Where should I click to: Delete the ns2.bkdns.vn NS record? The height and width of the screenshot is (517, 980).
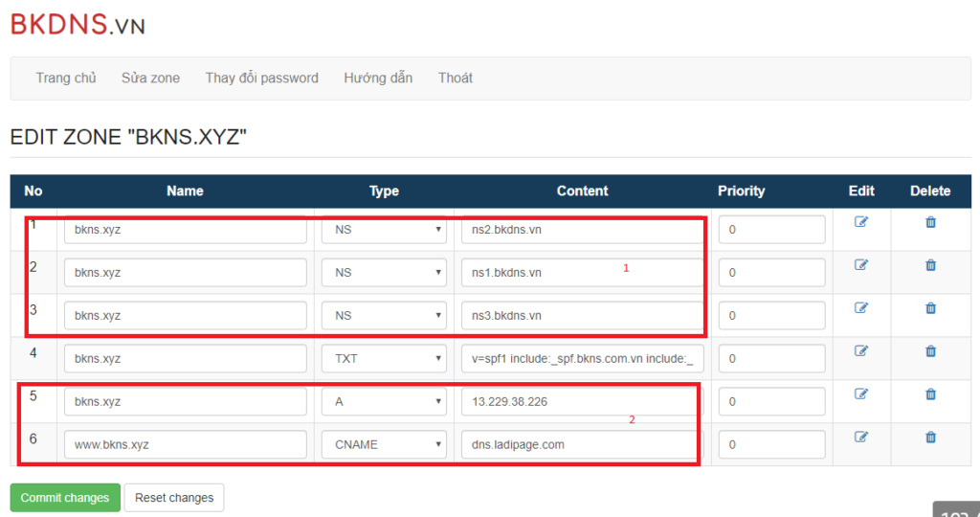click(x=930, y=222)
